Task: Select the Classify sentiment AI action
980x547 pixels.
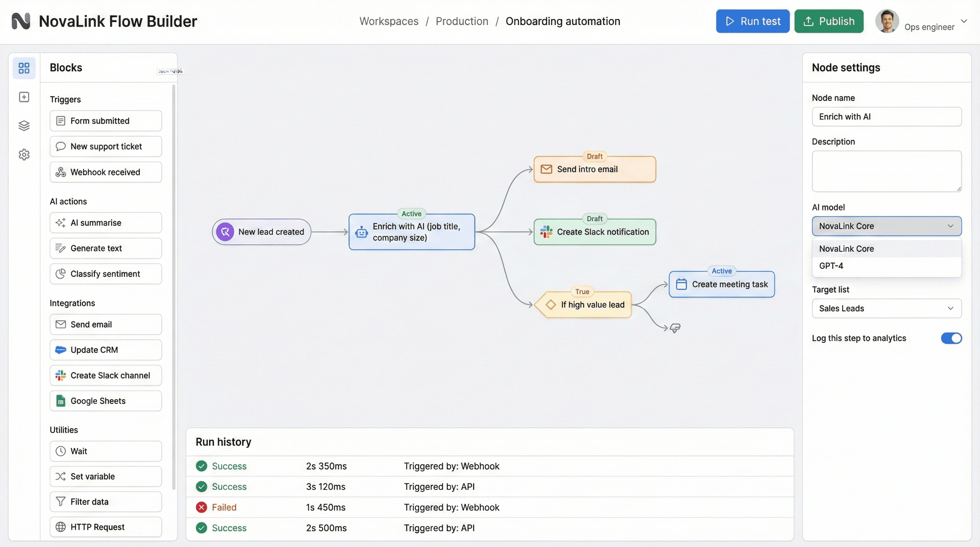Action: [x=105, y=273]
